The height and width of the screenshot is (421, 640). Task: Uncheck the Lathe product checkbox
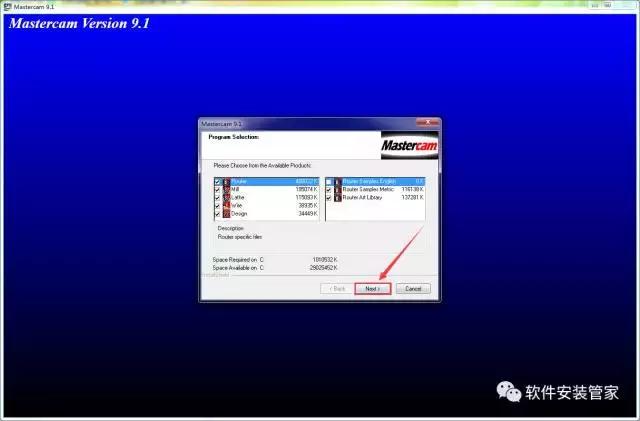click(x=218, y=198)
